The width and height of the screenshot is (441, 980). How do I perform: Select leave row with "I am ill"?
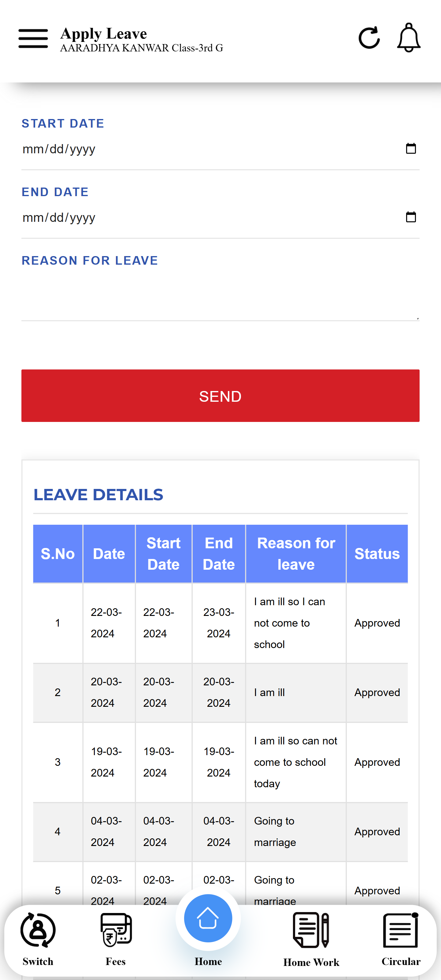[269, 692]
